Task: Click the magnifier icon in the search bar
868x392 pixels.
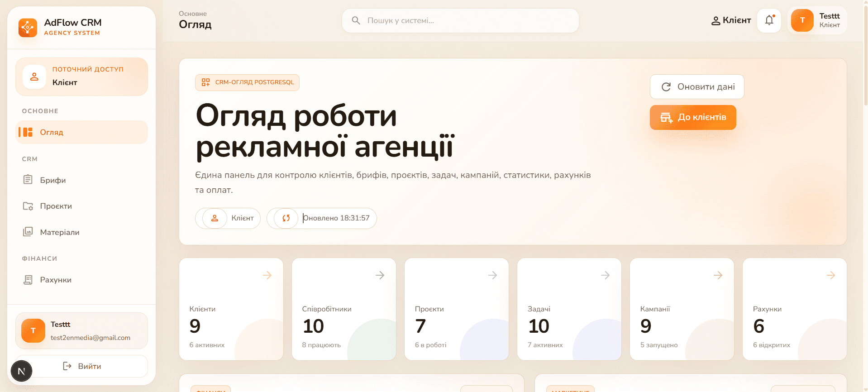Action: [356, 20]
